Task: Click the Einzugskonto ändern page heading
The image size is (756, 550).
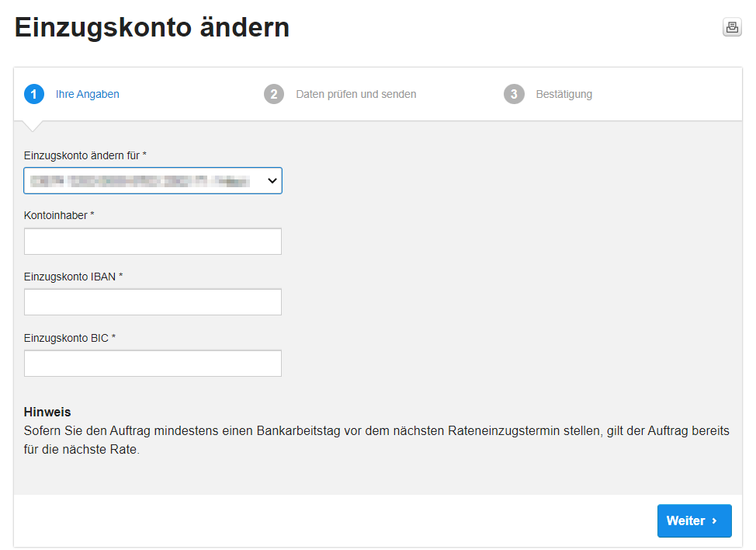Action: pyautogui.click(x=152, y=27)
